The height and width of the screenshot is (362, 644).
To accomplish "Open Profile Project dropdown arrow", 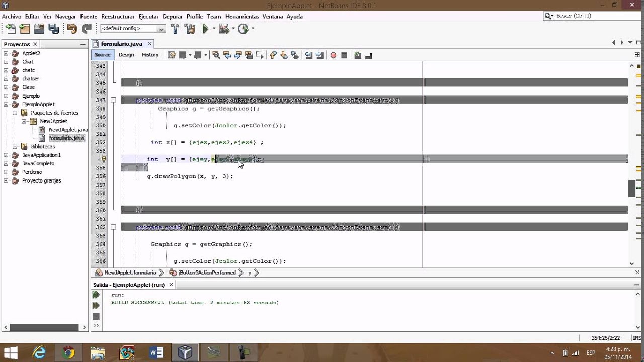I will pos(252,29).
